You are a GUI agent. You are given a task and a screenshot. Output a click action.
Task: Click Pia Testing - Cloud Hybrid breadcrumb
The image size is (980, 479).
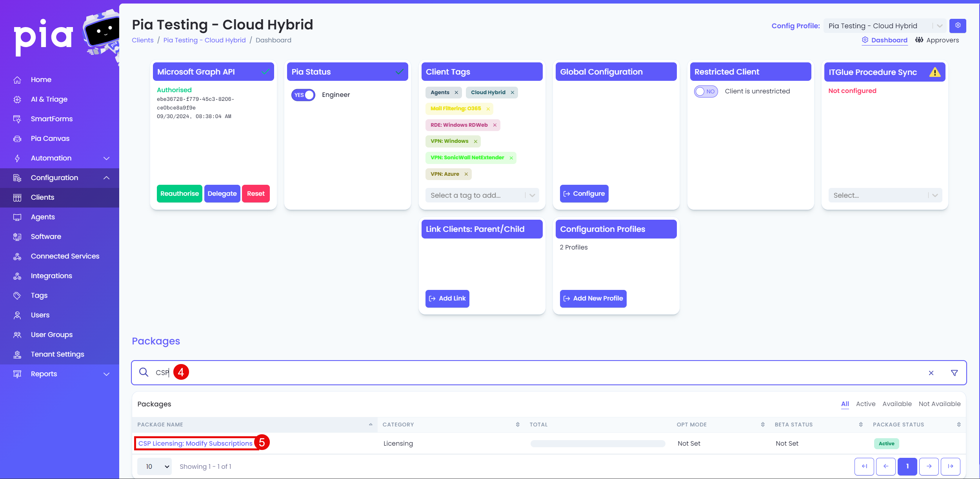pyautogui.click(x=204, y=40)
